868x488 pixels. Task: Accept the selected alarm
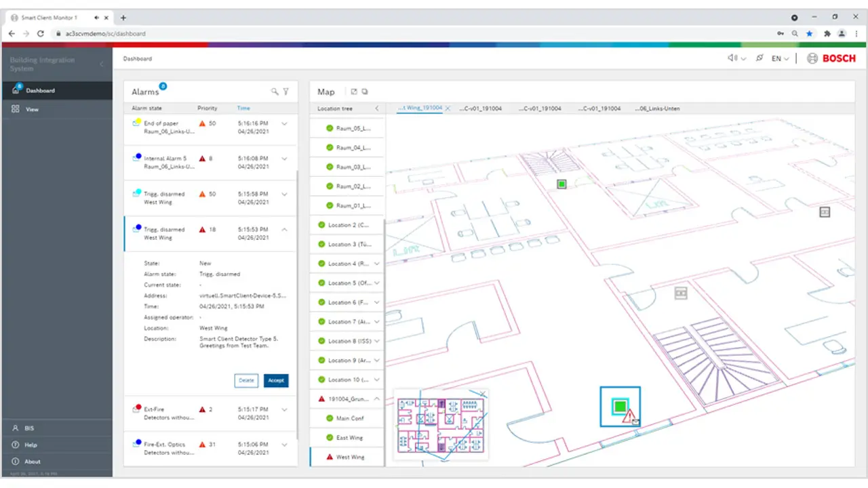(275, 380)
